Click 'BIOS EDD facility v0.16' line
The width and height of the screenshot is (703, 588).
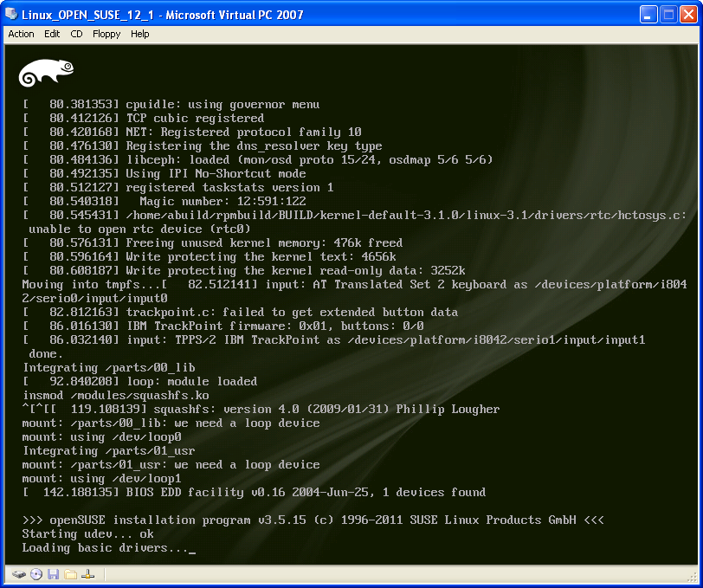pyautogui.click(x=255, y=494)
